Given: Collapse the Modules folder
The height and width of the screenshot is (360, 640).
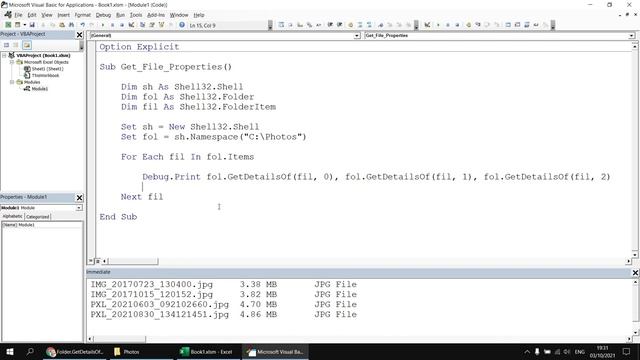Looking at the screenshot, I should tap(12, 82).
